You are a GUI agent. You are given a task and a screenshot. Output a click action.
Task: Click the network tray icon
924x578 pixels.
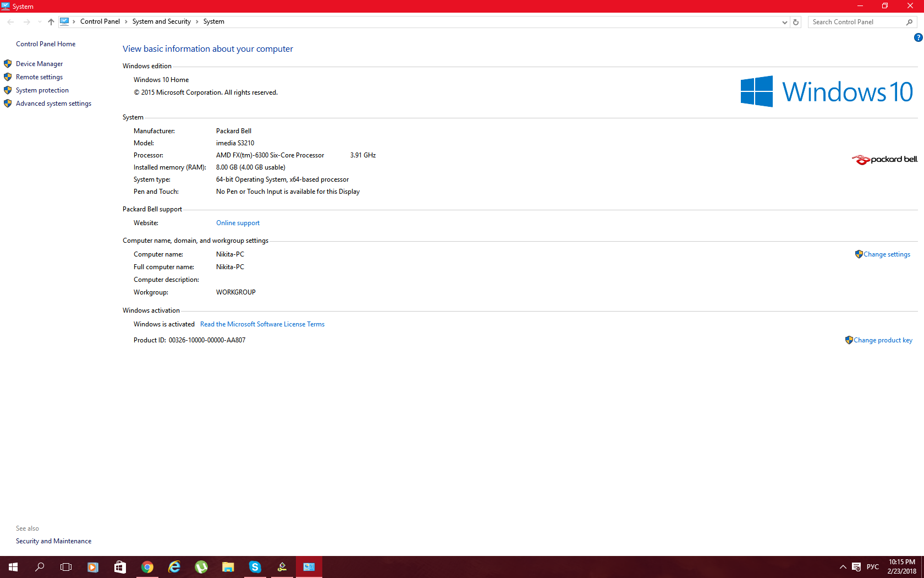856,567
